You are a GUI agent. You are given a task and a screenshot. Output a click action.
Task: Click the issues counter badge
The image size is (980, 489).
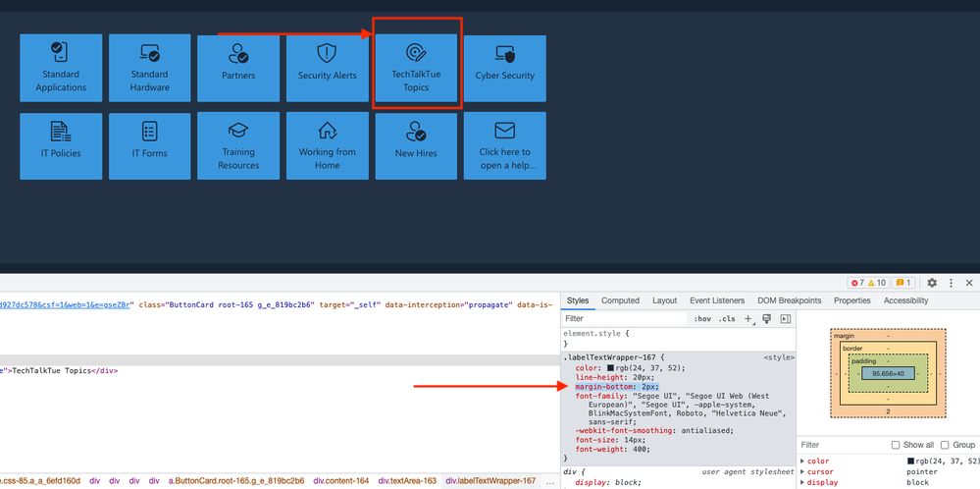904,283
